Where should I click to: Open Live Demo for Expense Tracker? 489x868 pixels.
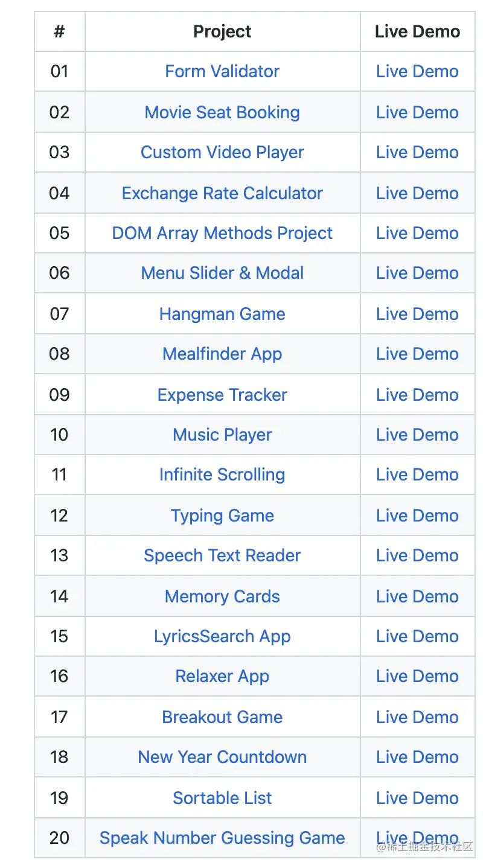(x=417, y=395)
